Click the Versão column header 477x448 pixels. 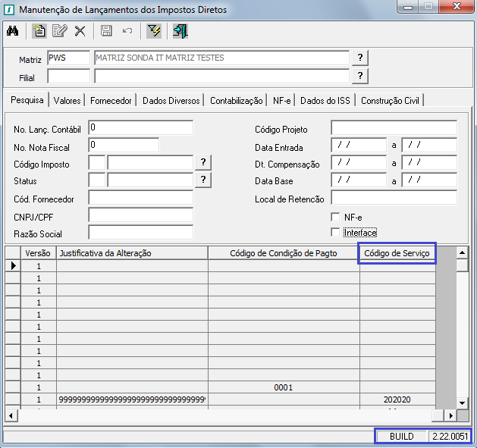coord(39,253)
